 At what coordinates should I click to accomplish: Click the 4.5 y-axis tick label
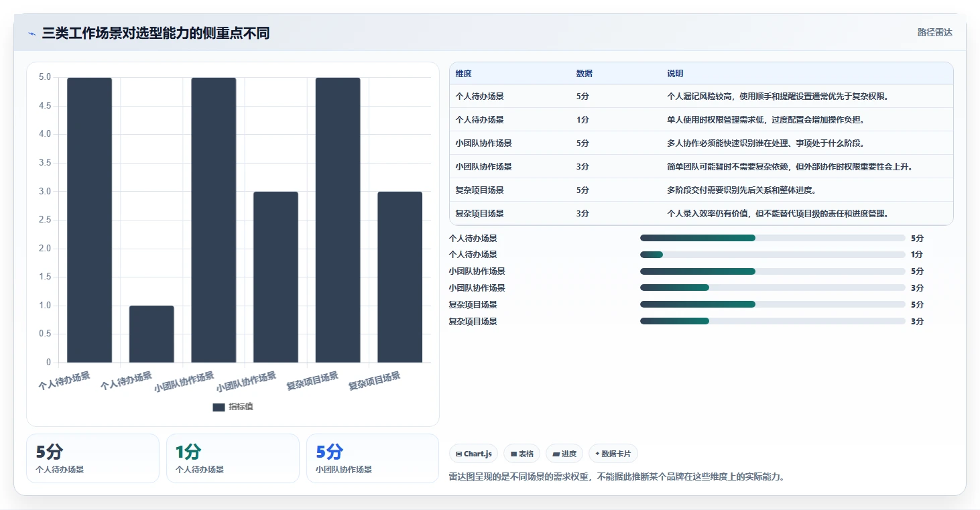pyautogui.click(x=44, y=105)
